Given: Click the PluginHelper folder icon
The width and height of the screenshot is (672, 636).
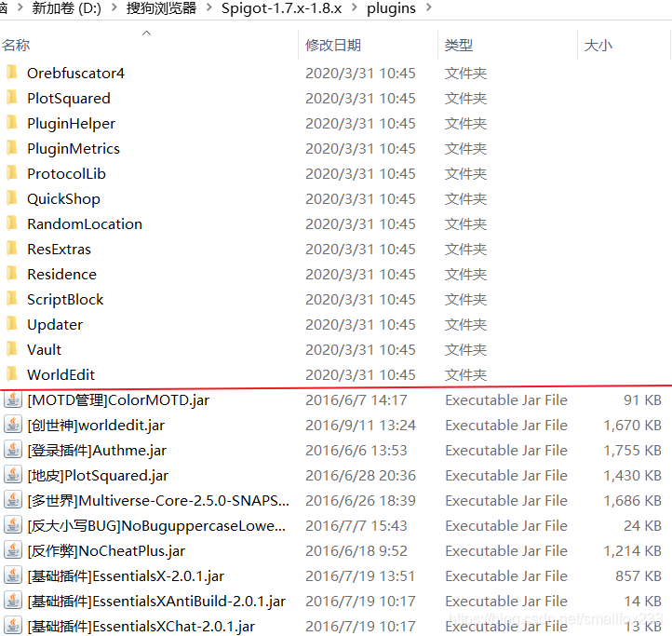Looking at the screenshot, I should 12,123.
